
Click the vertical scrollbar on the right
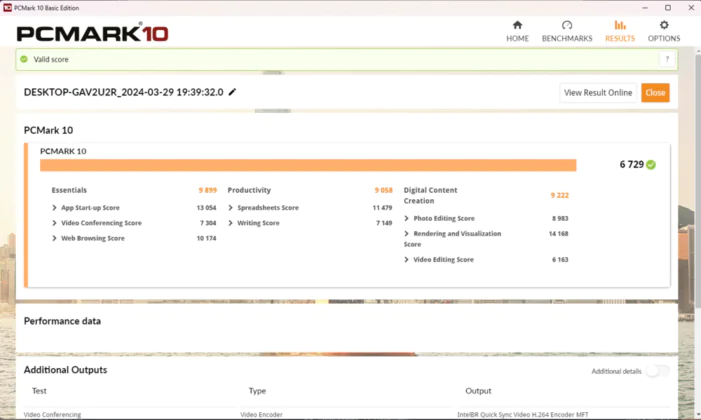[697, 179]
